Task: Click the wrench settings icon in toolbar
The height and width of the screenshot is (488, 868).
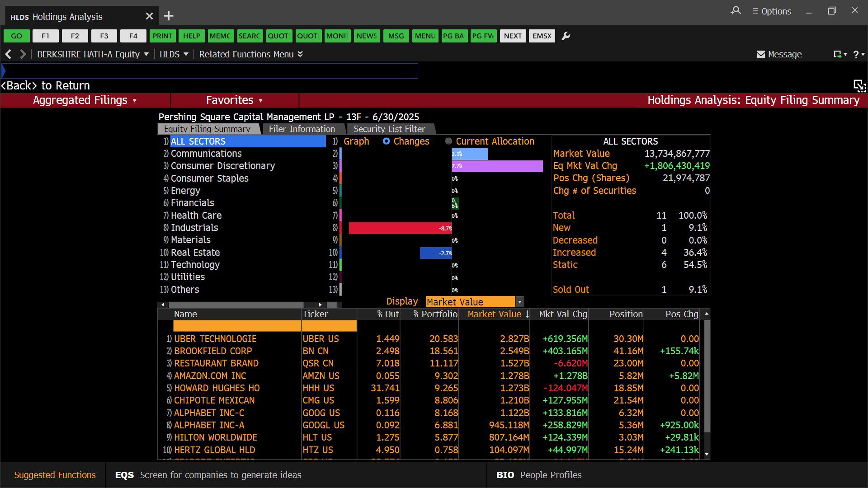Action: 566,36
